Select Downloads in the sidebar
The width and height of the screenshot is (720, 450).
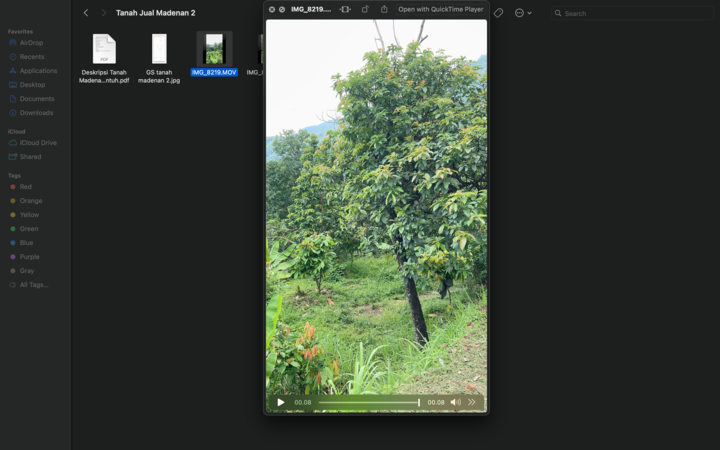click(36, 113)
